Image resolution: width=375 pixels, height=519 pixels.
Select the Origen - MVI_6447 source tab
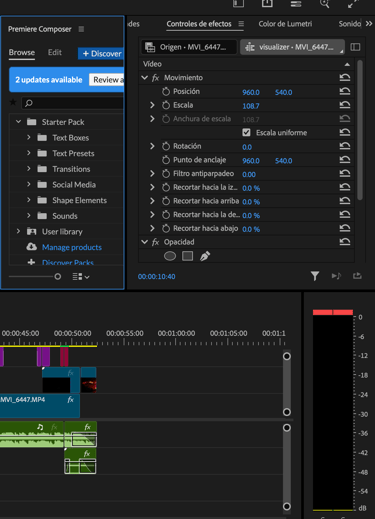[x=189, y=47]
